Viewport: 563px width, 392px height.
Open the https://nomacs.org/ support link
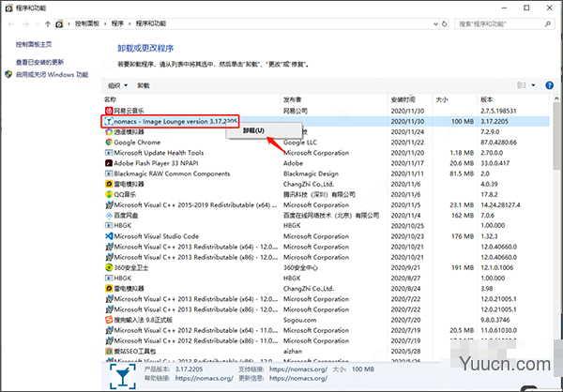coord(298,369)
